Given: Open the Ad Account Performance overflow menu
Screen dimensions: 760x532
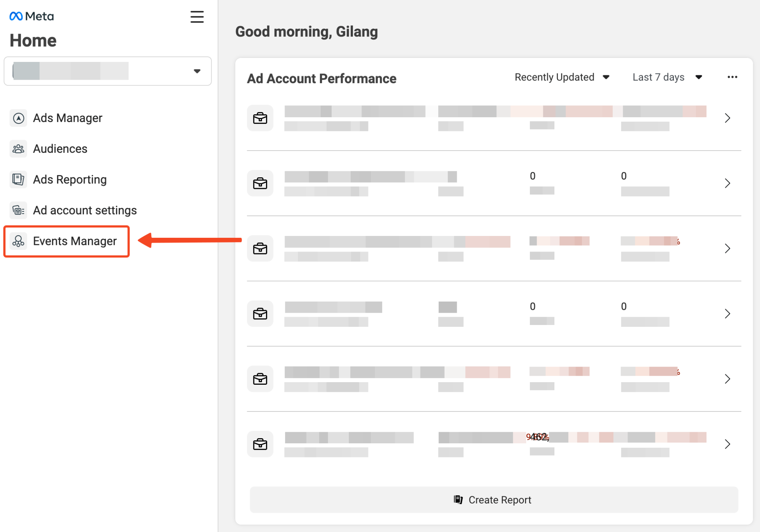Looking at the screenshot, I should [x=732, y=77].
